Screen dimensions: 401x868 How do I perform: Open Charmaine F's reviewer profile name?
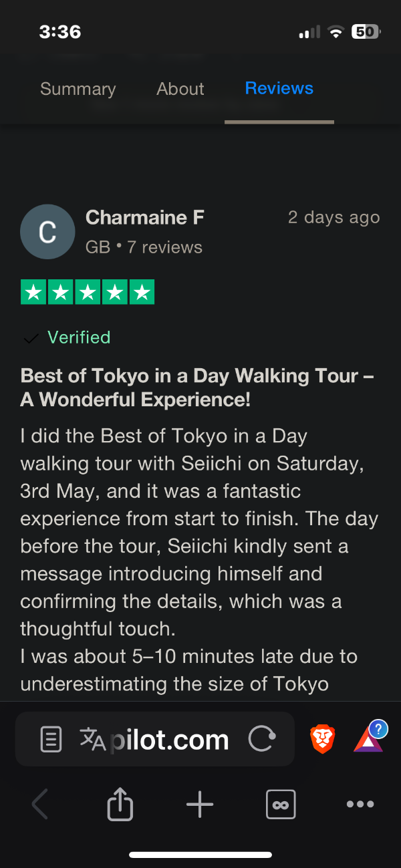(x=144, y=217)
